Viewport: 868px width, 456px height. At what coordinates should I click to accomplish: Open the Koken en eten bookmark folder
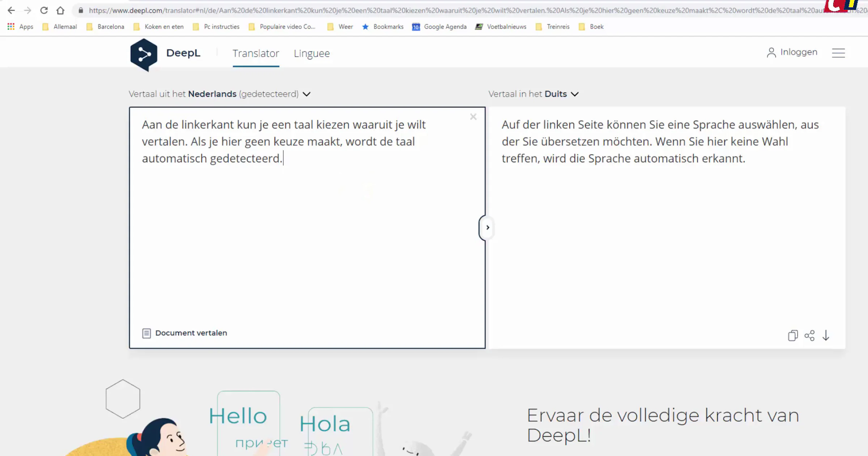158,26
